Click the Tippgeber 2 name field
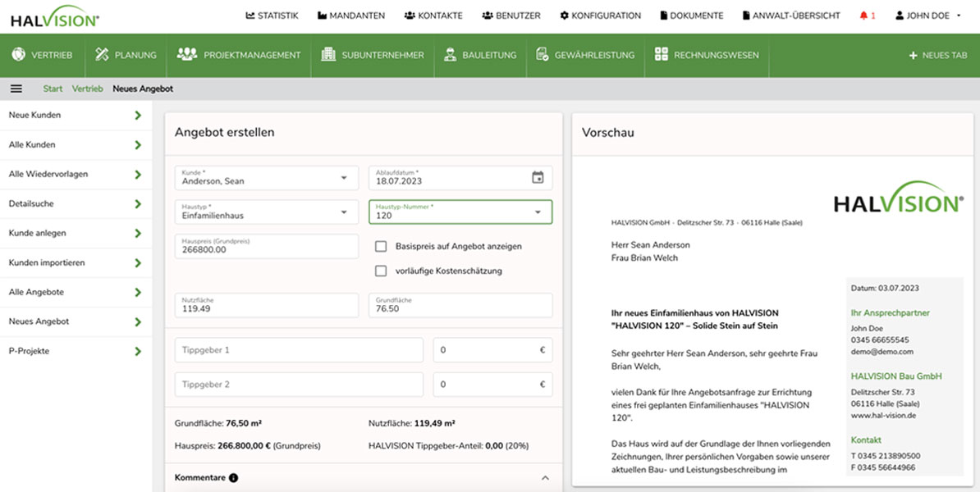This screenshot has width=980, height=492. tap(299, 385)
